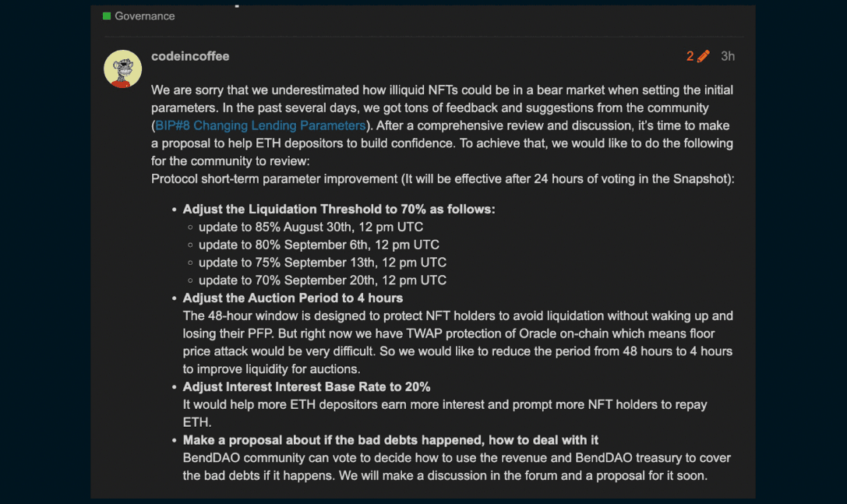The image size is (847, 504).
Task: Click the 'Make a proposal about if the bad debts' heading
Action: coord(390,440)
